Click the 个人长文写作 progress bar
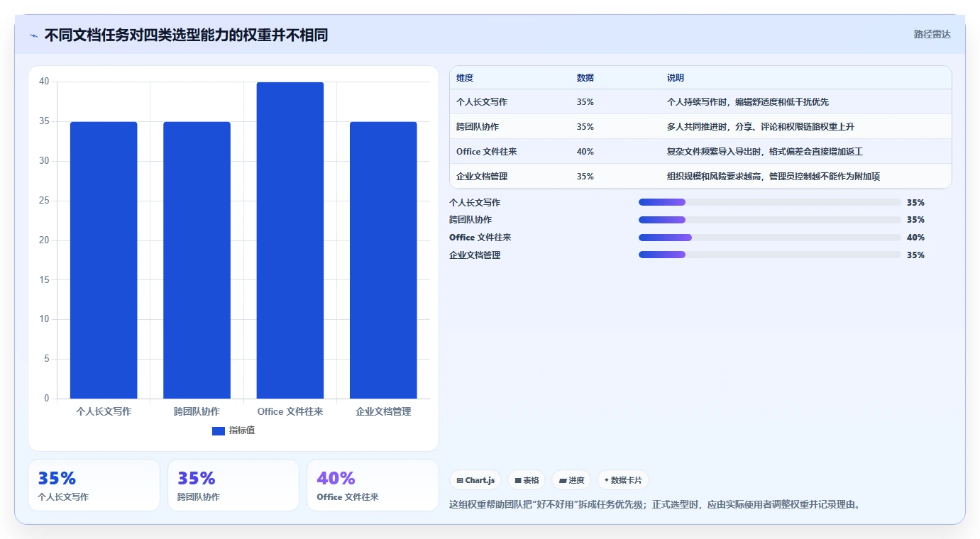This screenshot has height=539, width=980. click(x=769, y=202)
